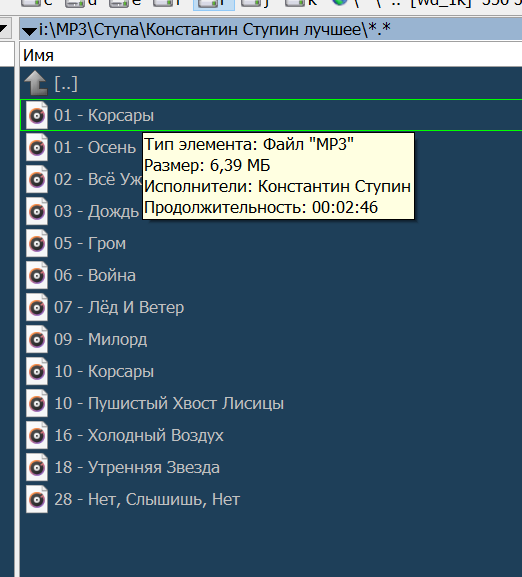522x577 pixels.
Task: Select the MP3 icon of 01 - Корсары
Action: (x=37, y=115)
